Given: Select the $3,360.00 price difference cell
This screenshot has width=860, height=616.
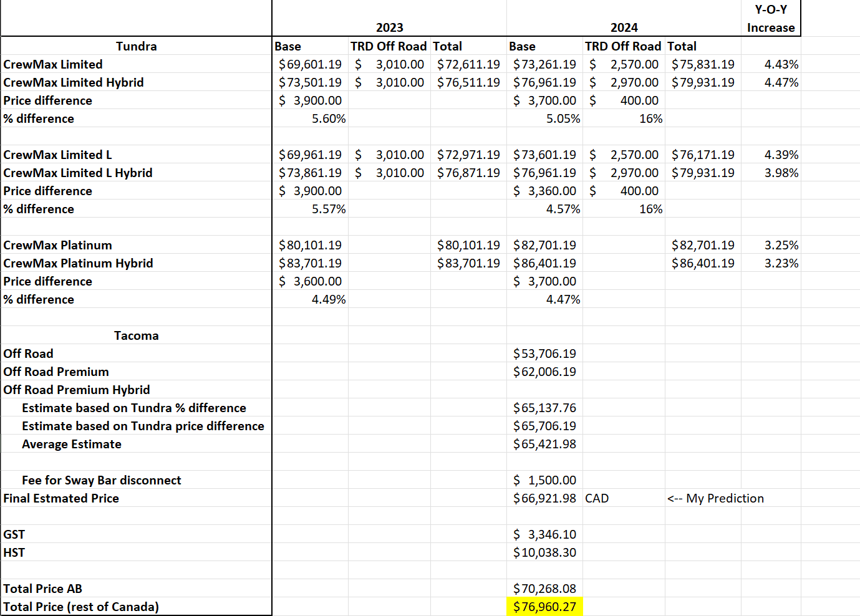Looking at the screenshot, I should click(x=544, y=191).
